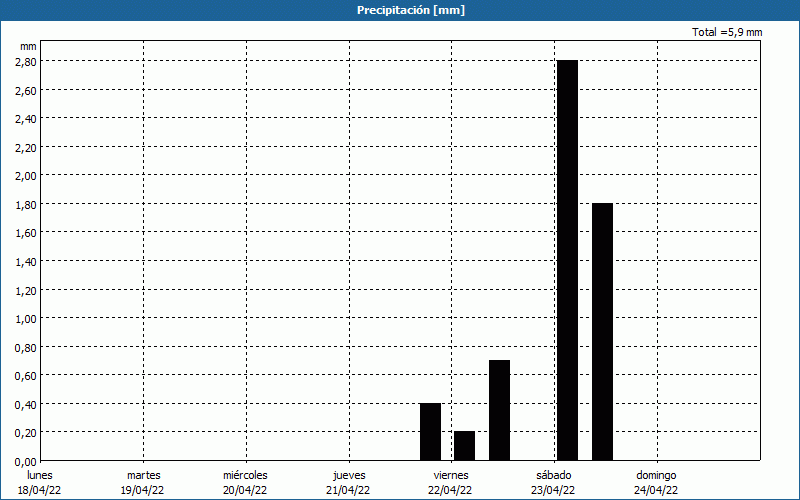Click the y-axis value '0,40'
The width and height of the screenshot is (800, 500).
tap(27, 404)
